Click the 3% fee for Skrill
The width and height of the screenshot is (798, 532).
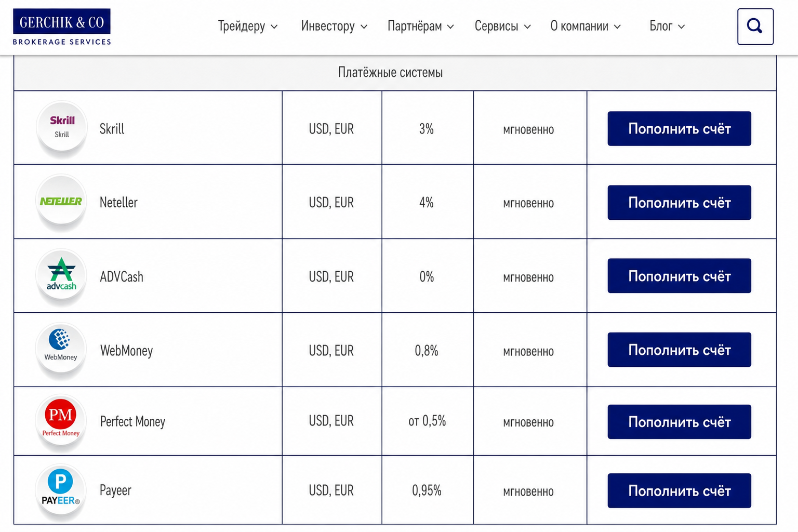[427, 129]
